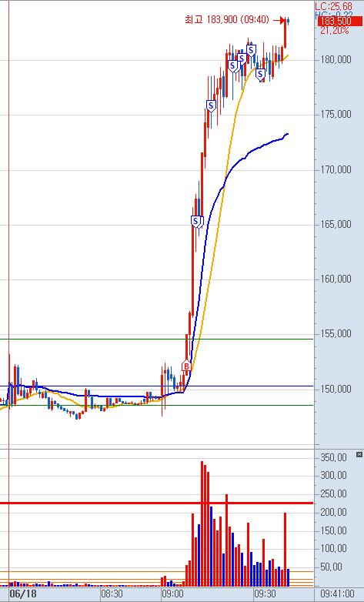
Task: Click the 09:30 time axis label
Action: [x=265, y=594]
